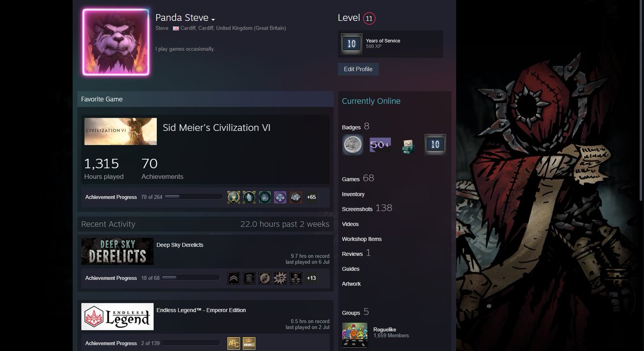The height and width of the screenshot is (351, 644).
Task: Show the +65 more Civilization achievements
Action: [x=311, y=197]
